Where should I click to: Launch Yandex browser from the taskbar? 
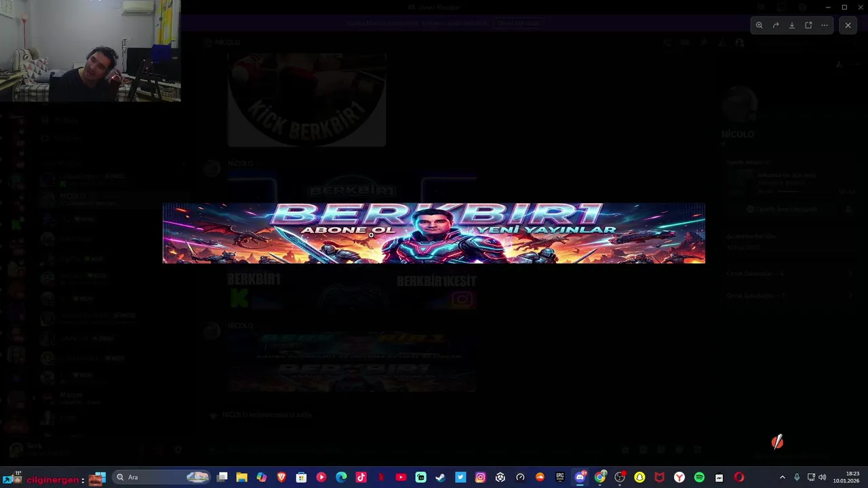pos(679,478)
